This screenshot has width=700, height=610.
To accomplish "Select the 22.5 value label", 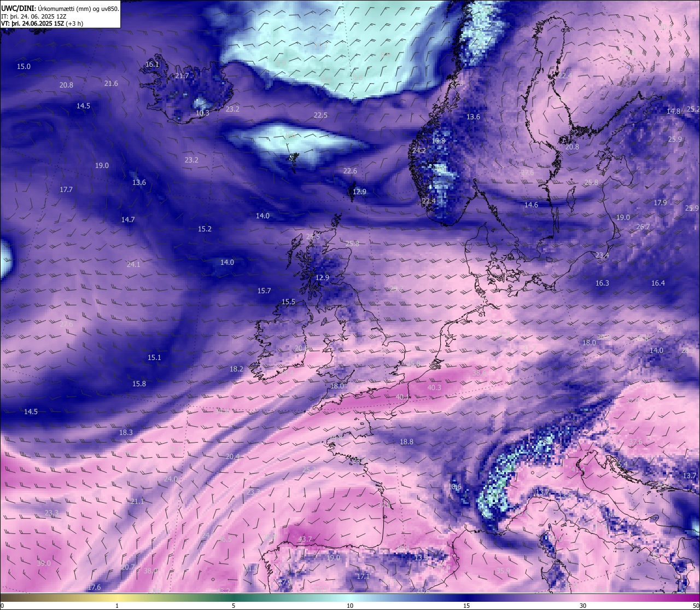I will click(x=320, y=115).
